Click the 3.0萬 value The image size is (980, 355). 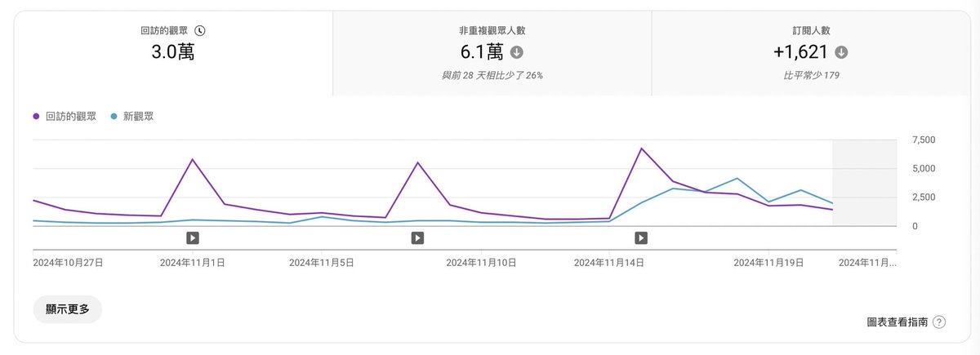pyautogui.click(x=173, y=53)
